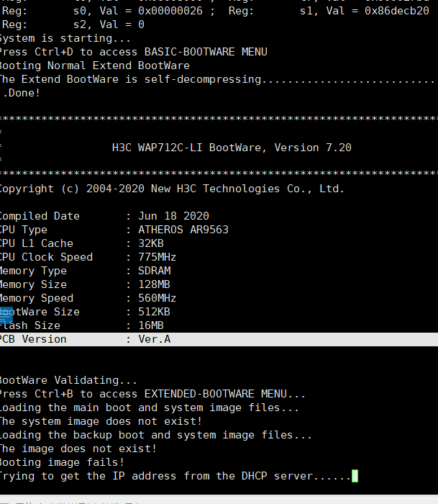Screen dimensions: 438x504
Task: Click 'H3C WAP712C-LI BootWare, Version 7.20' banner
Action: tap(232, 148)
